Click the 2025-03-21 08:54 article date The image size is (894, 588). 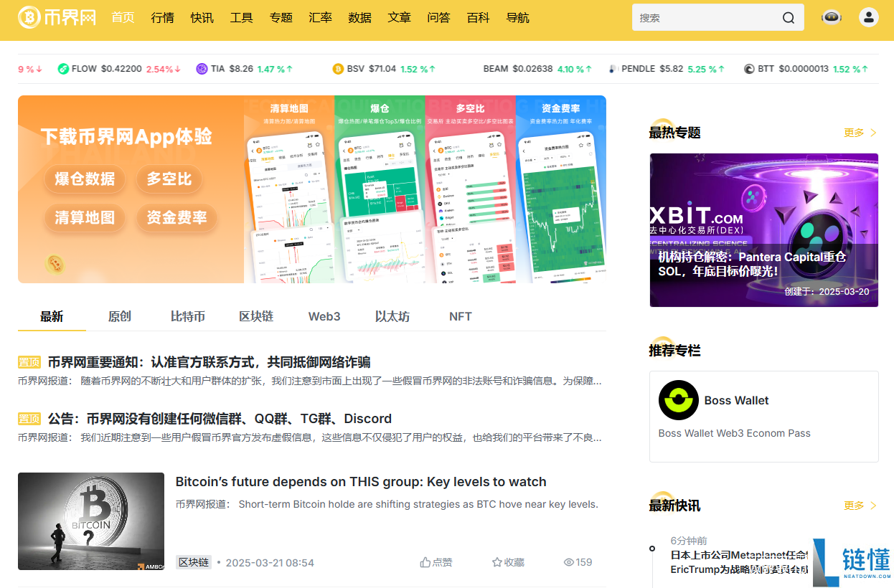(270, 563)
